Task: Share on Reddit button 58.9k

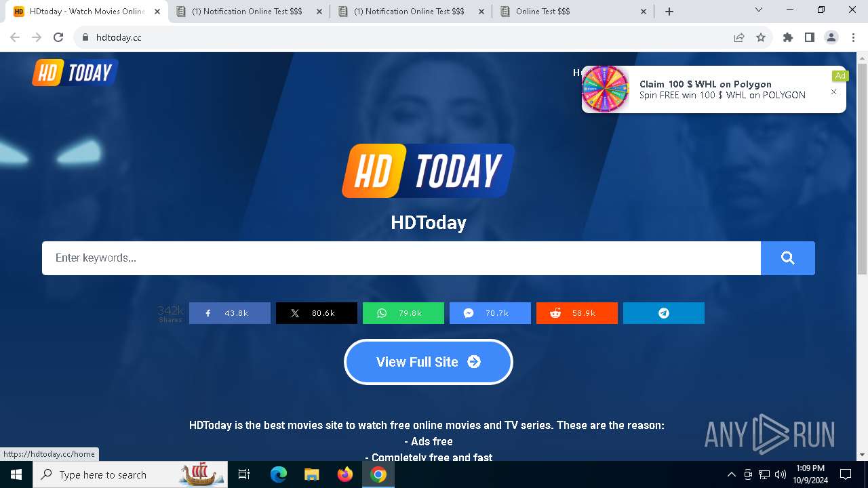Action: tap(577, 313)
